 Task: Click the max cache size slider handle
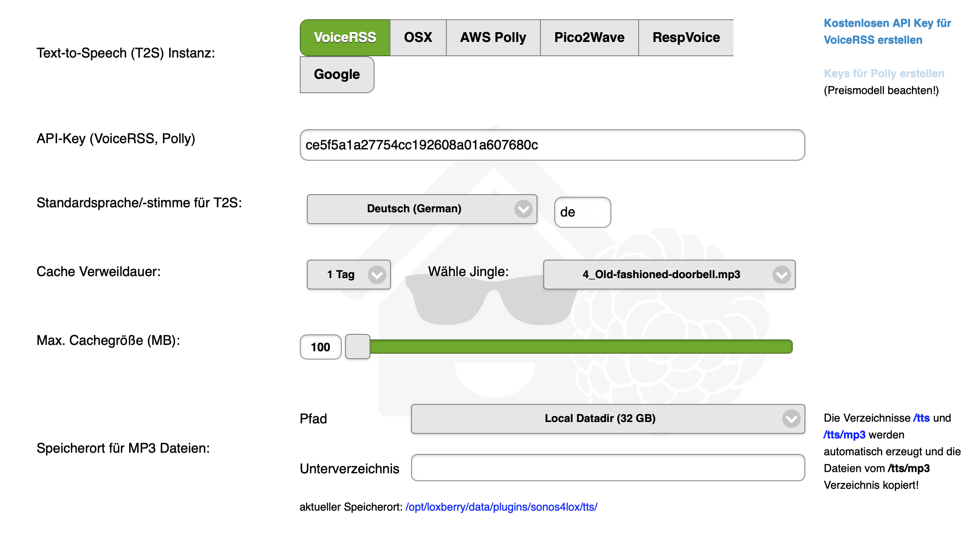point(357,347)
